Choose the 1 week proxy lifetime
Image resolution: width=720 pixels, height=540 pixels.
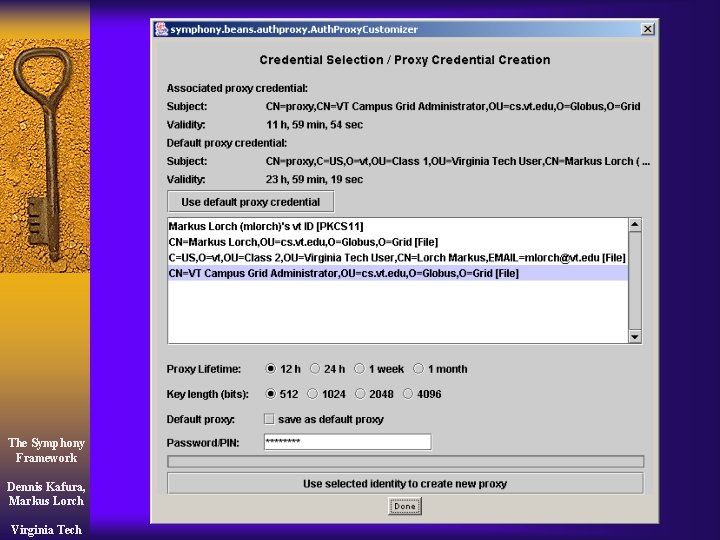click(x=360, y=369)
